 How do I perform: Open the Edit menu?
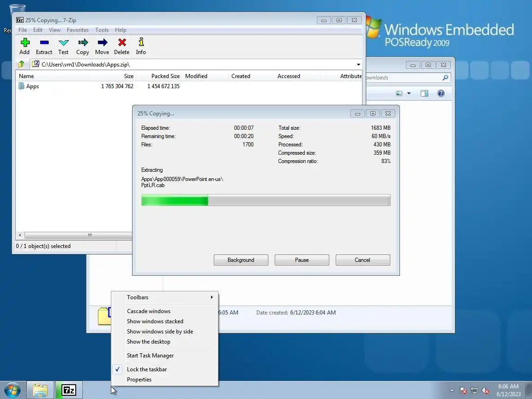pos(38,30)
